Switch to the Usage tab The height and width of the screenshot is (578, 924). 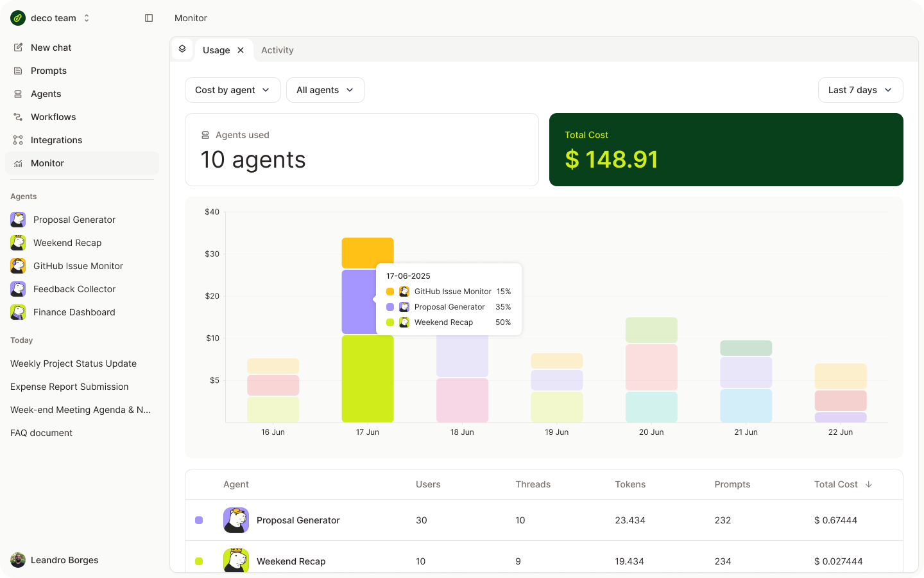point(216,50)
